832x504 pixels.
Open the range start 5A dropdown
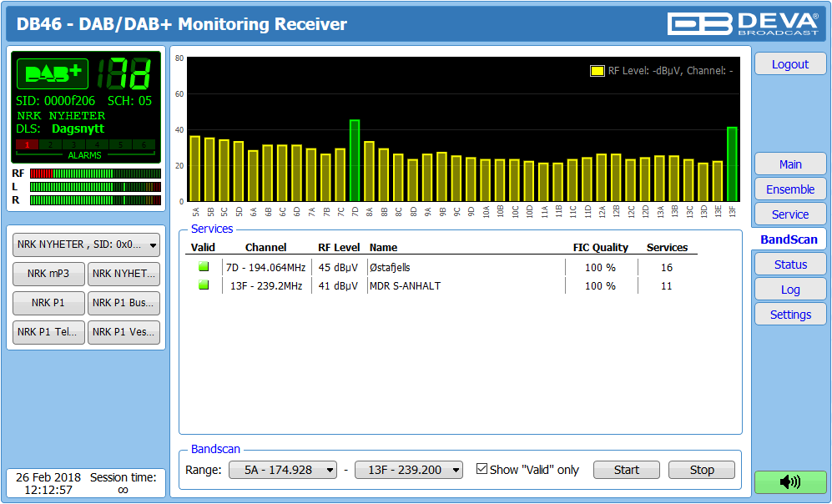(x=283, y=470)
